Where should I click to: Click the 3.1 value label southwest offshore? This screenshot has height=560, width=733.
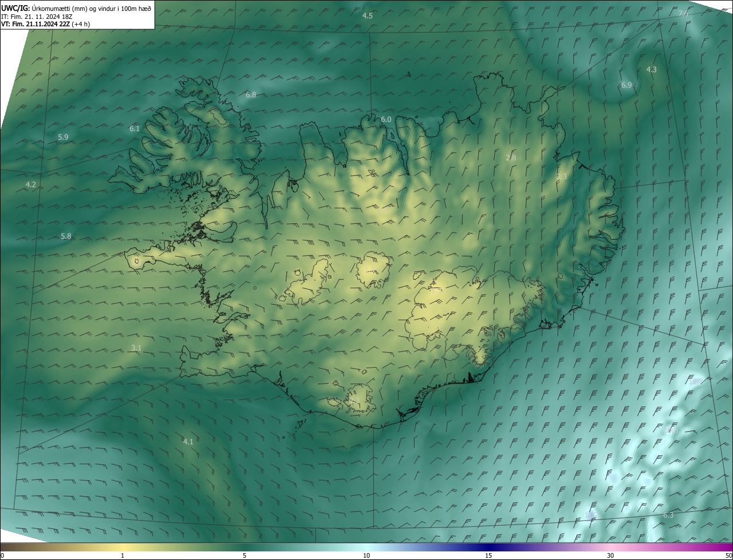pyautogui.click(x=136, y=348)
